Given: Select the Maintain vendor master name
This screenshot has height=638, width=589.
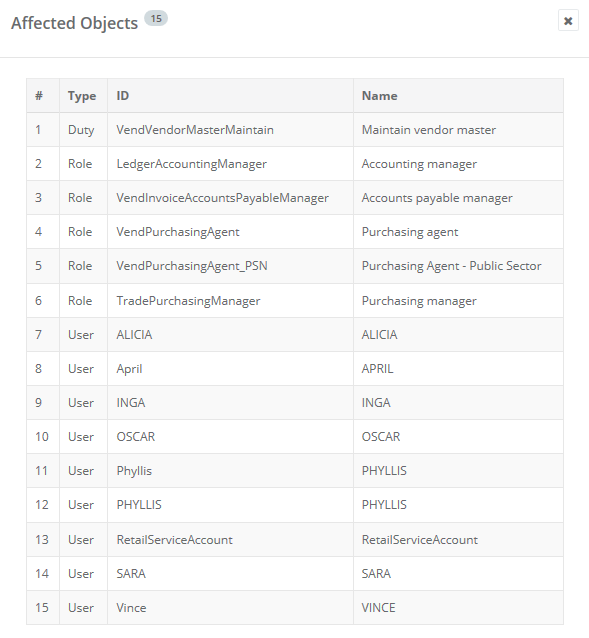Looking at the screenshot, I should pos(429,130).
